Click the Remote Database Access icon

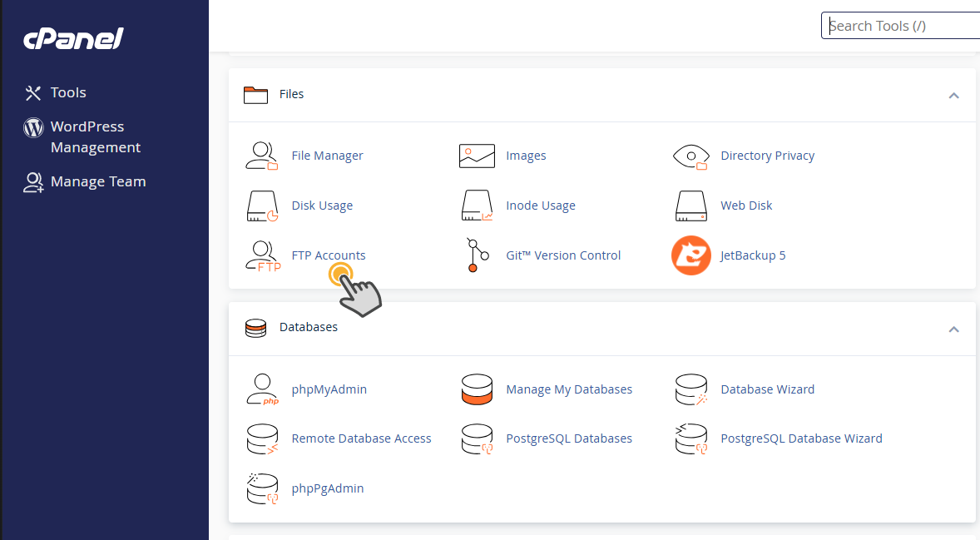pyautogui.click(x=263, y=438)
